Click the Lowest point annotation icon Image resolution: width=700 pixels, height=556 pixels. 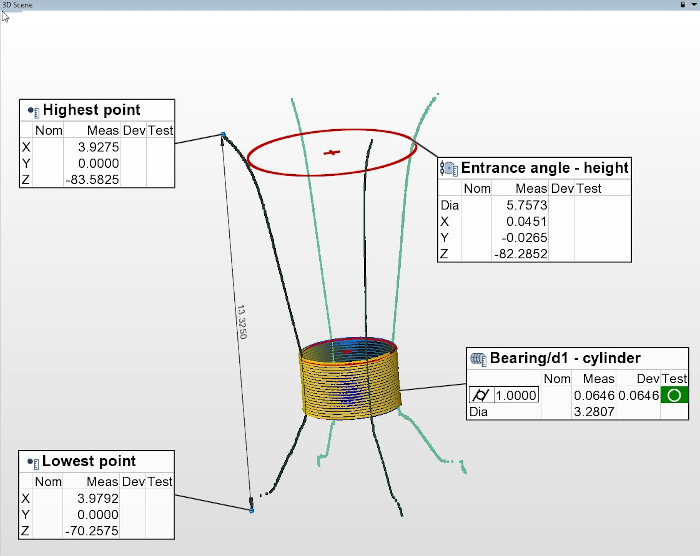click(x=32, y=462)
